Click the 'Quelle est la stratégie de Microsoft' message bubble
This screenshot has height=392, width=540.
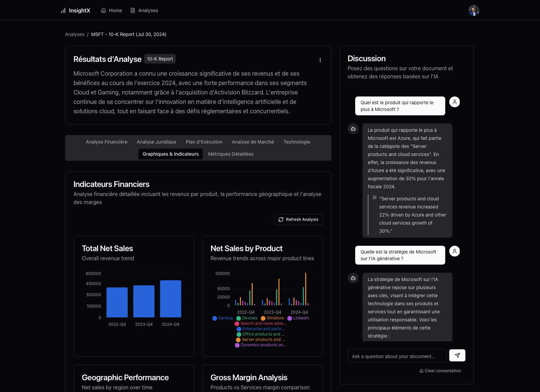coord(400,255)
